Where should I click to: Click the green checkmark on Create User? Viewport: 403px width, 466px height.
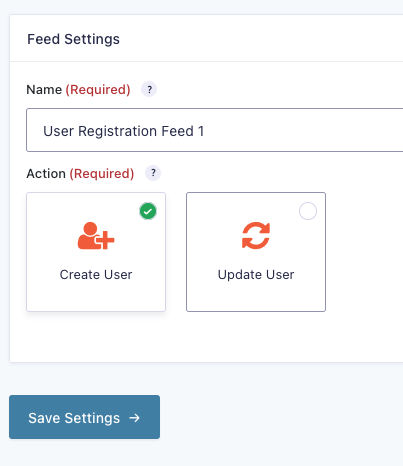[x=148, y=211]
